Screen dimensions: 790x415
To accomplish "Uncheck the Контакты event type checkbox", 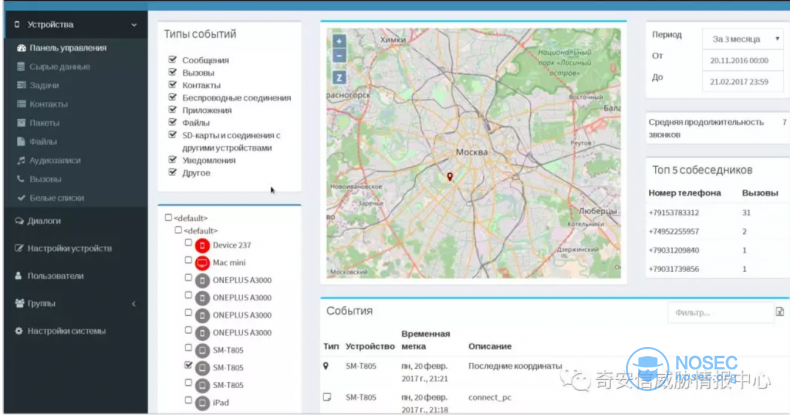I will tap(173, 85).
